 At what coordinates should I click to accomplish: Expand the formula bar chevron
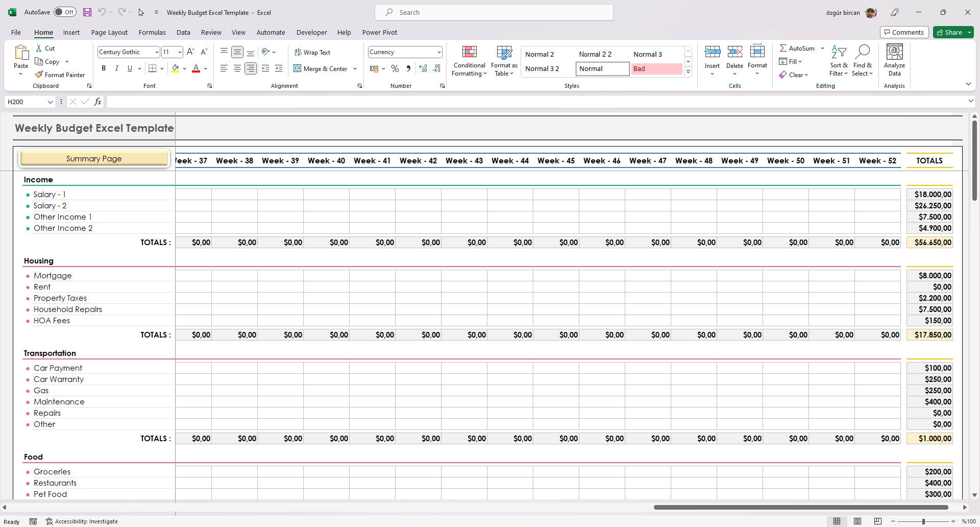(970, 101)
